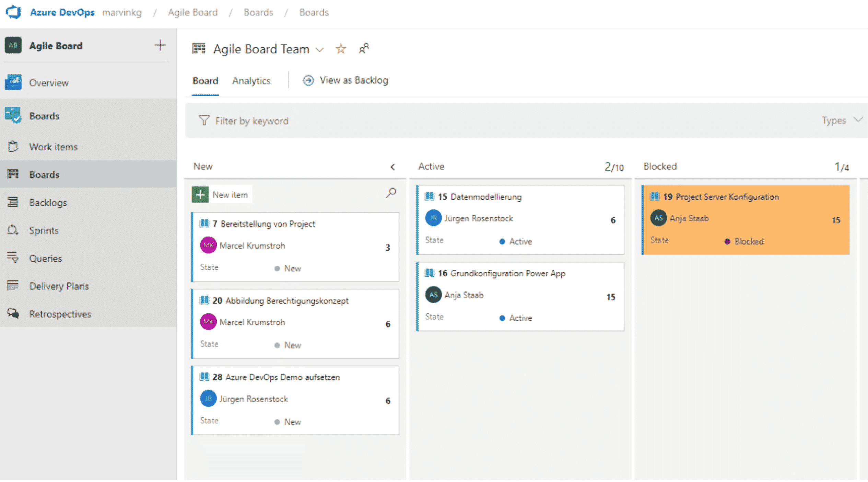Create a New item in the New column

[x=221, y=194]
